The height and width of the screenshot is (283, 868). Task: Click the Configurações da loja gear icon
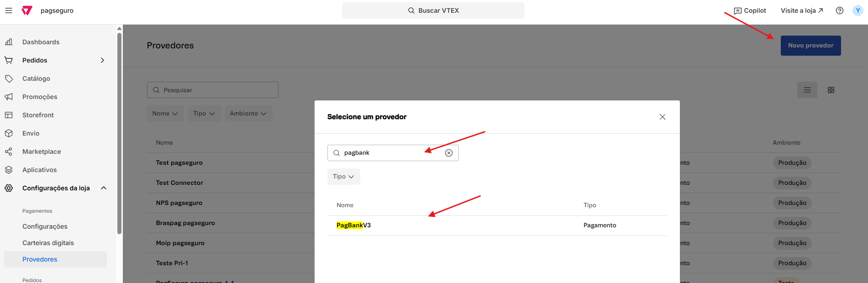[9, 188]
